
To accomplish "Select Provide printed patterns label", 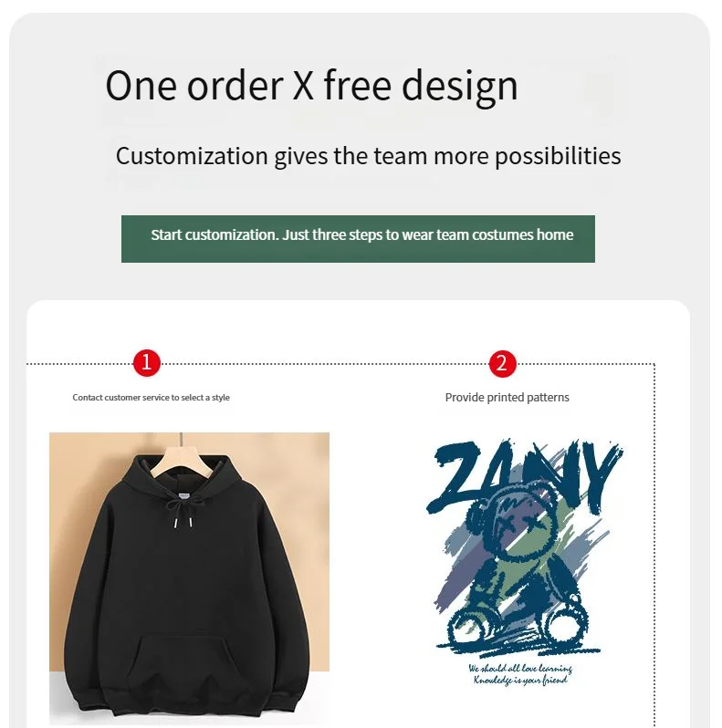I will (x=507, y=398).
